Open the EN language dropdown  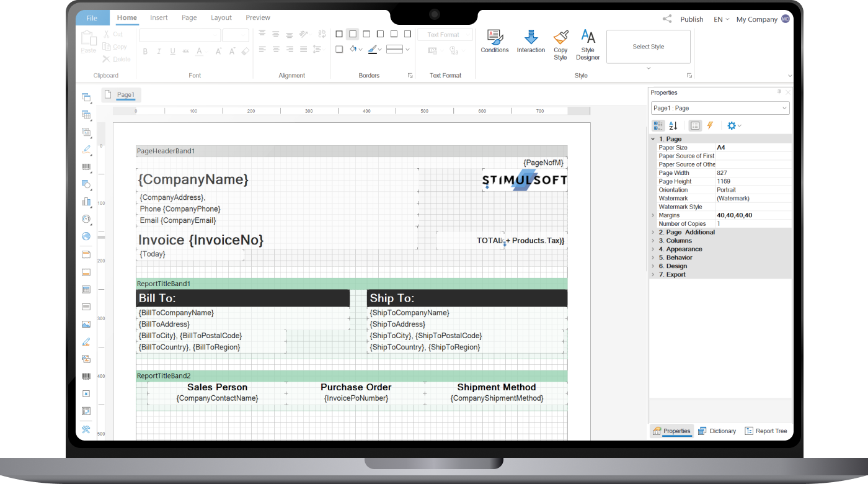point(721,19)
